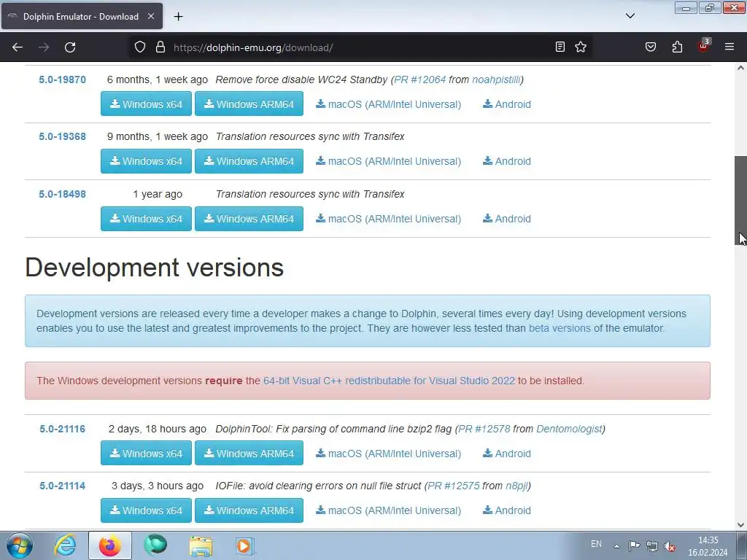Reload the Dolphin download page
Viewport: 747px width, 560px height.
(x=70, y=47)
